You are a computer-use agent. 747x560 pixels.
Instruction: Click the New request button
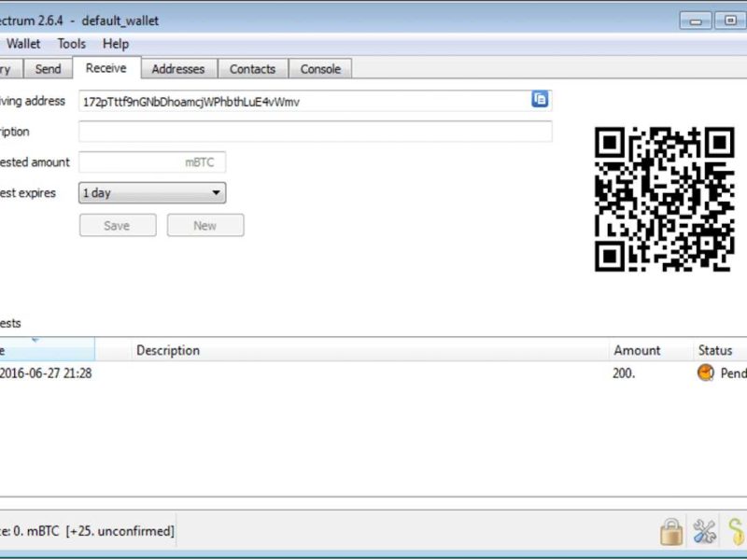click(205, 225)
